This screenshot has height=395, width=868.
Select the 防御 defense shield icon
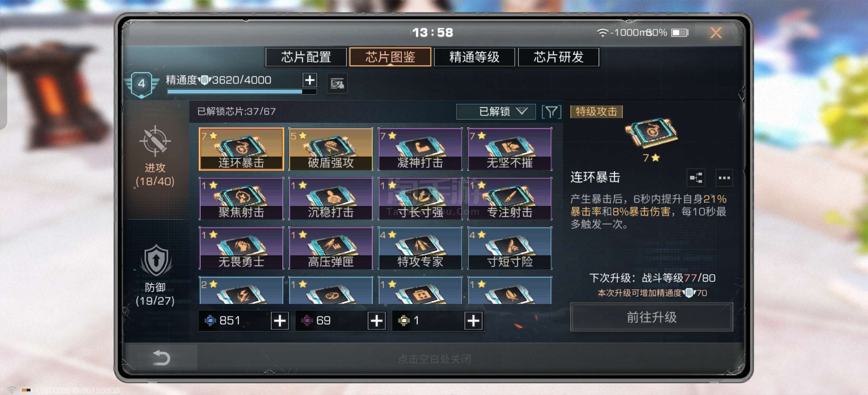pyautogui.click(x=156, y=260)
